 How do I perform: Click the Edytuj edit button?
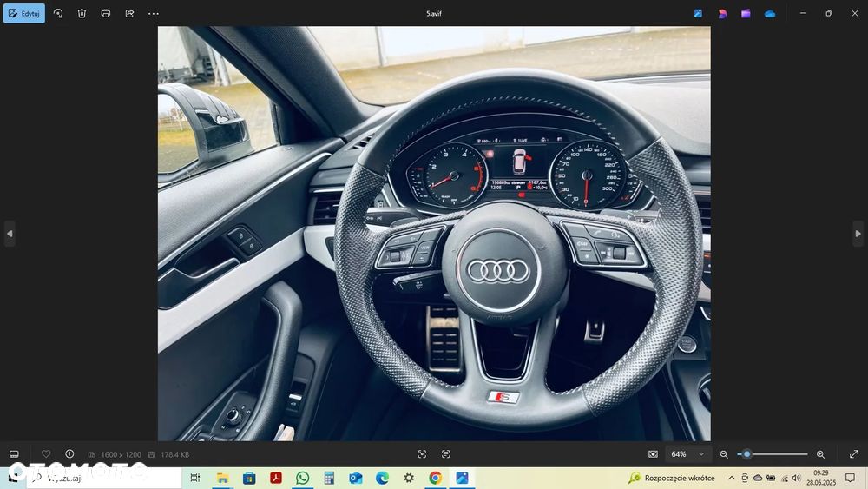tap(24, 13)
